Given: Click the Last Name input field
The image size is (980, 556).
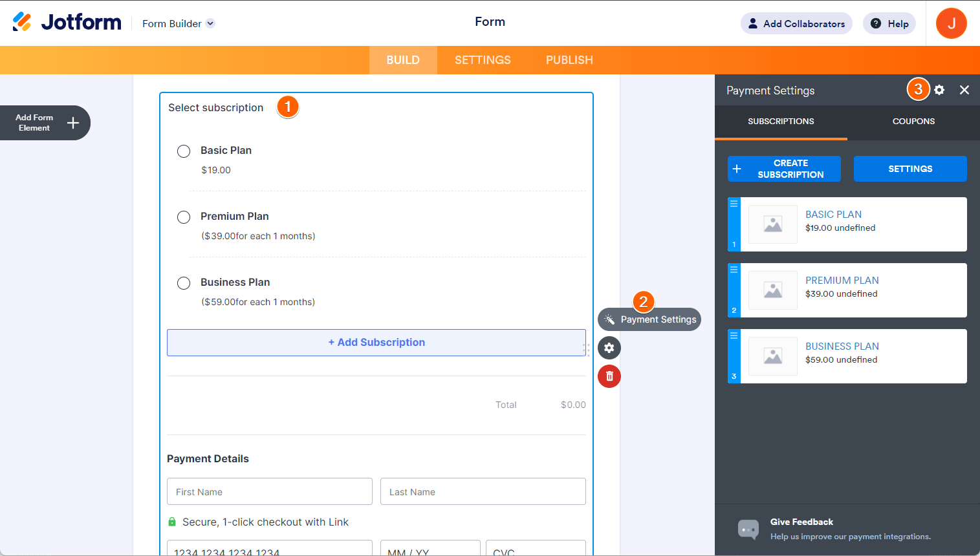Looking at the screenshot, I should 483,491.
